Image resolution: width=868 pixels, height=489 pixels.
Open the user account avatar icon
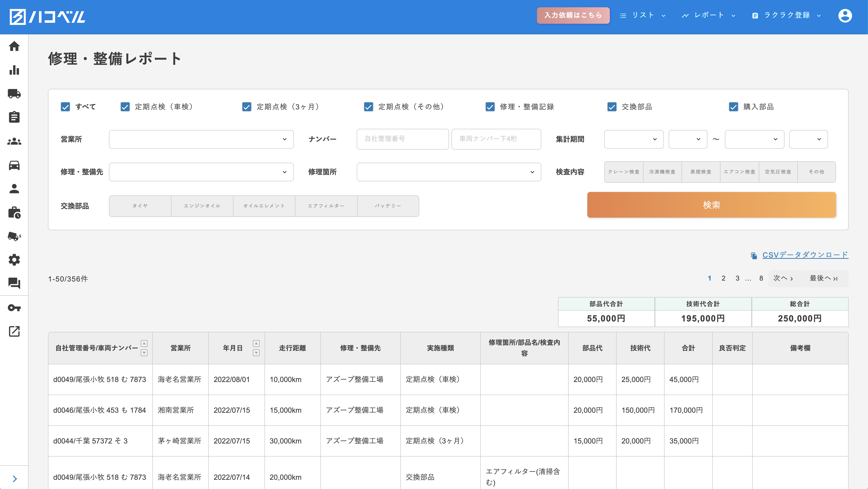(845, 16)
